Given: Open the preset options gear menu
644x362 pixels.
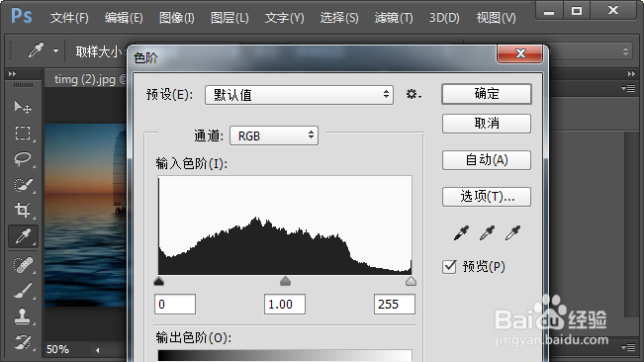Looking at the screenshot, I should point(414,94).
